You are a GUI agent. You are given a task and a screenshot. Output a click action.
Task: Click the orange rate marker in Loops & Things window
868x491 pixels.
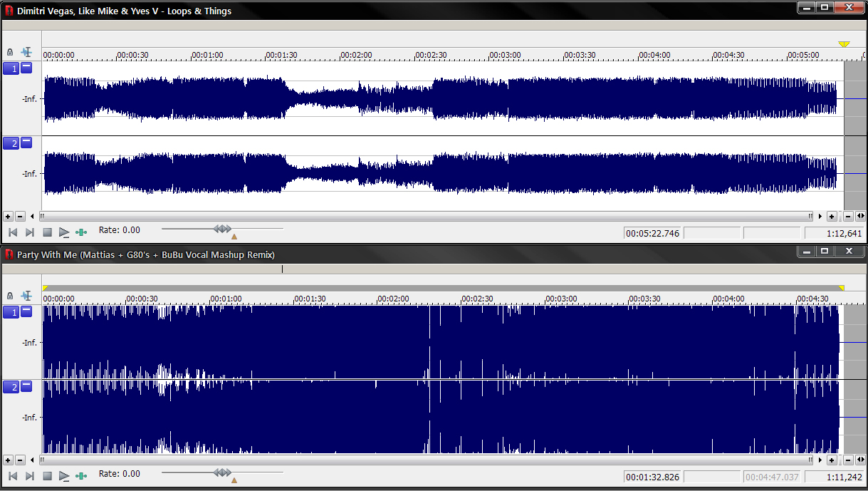point(234,237)
